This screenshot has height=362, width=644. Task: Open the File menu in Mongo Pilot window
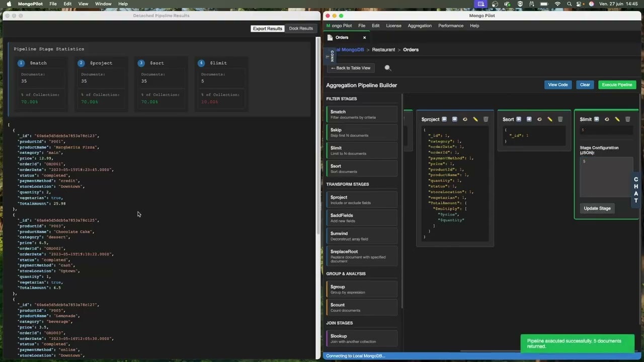(362, 26)
